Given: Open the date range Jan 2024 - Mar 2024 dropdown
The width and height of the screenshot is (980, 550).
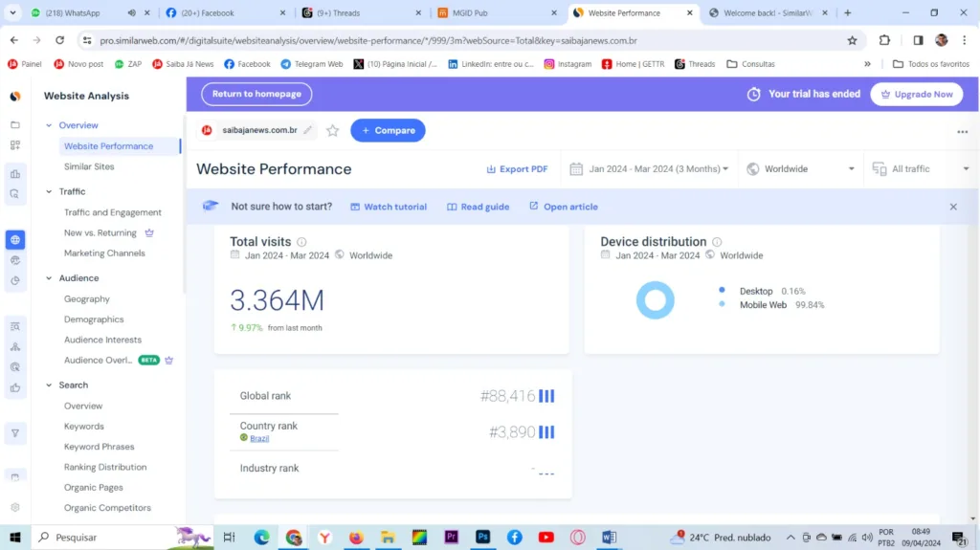Looking at the screenshot, I should (649, 169).
